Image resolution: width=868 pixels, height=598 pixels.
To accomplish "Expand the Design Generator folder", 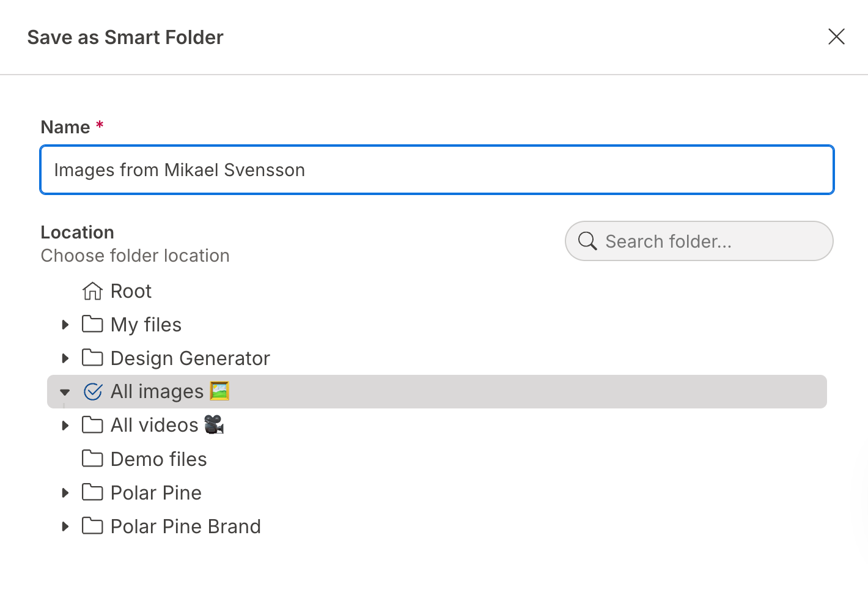I will 65,358.
